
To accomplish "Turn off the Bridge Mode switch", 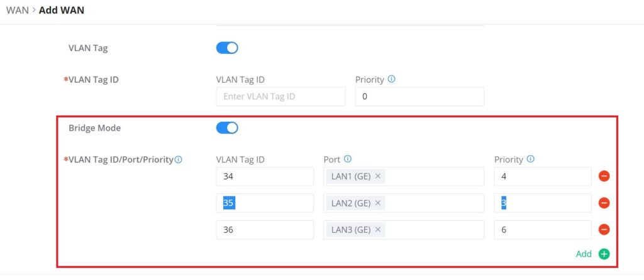I will (x=227, y=128).
